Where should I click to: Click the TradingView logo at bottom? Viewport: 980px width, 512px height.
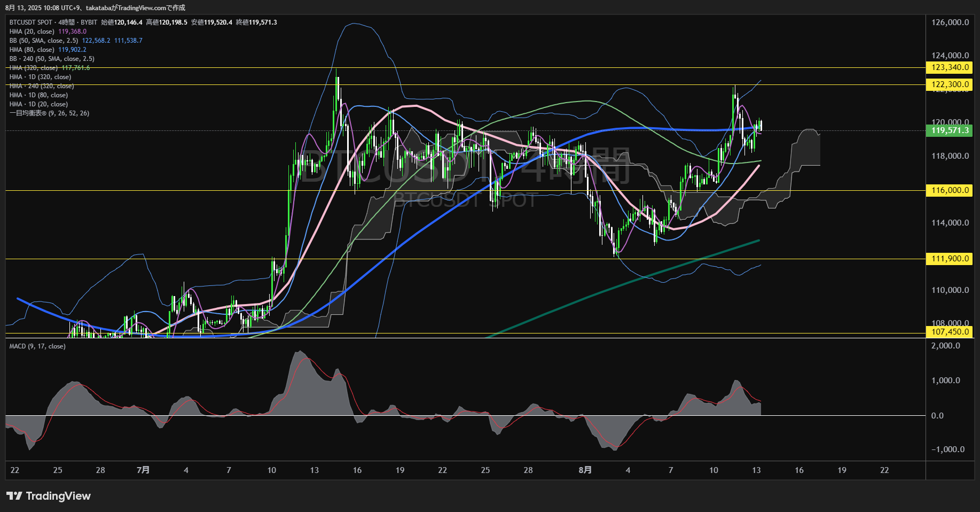(49, 496)
